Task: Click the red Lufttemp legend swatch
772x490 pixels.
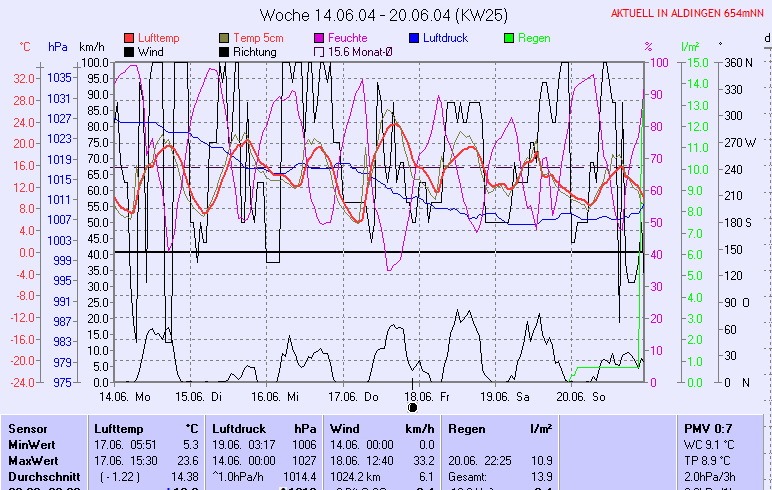Action: pyautogui.click(x=129, y=37)
